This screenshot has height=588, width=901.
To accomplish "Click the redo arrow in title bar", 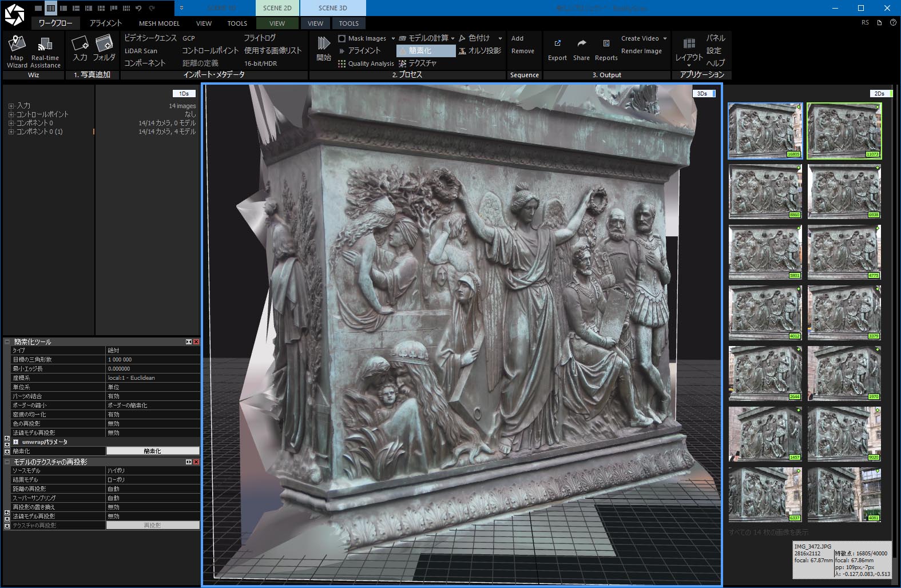I will point(152,9).
